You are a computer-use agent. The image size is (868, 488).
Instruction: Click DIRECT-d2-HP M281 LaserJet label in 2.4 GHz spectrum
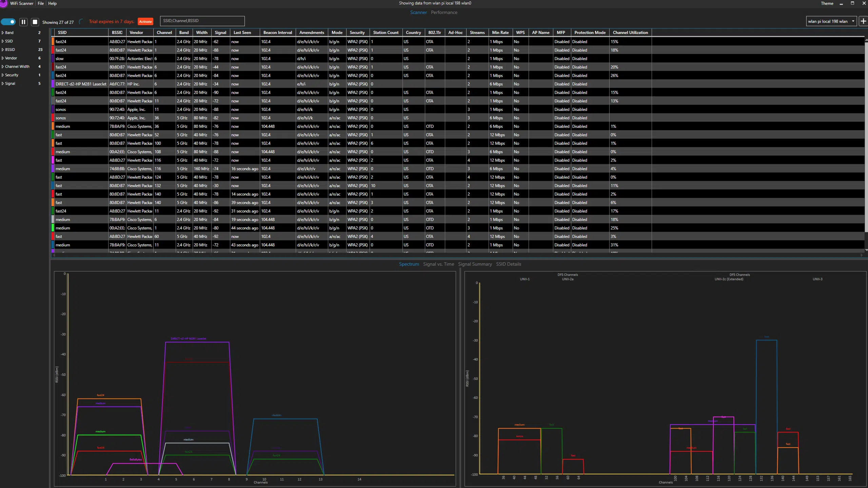coord(188,339)
